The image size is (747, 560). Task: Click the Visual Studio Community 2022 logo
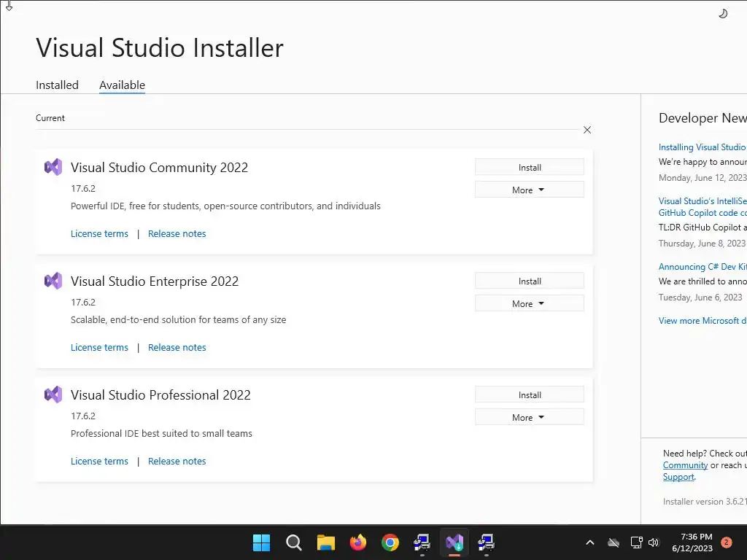[53, 167]
